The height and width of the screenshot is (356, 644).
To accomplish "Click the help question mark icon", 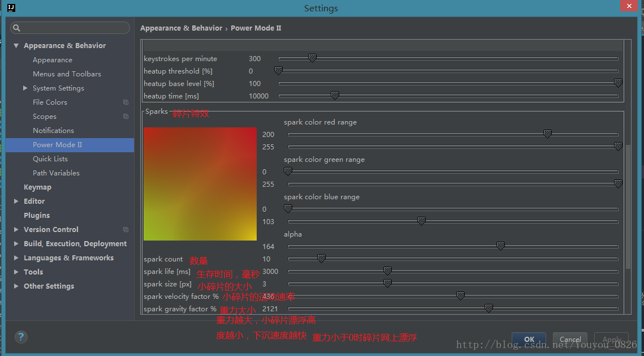I will coord(21,337).
